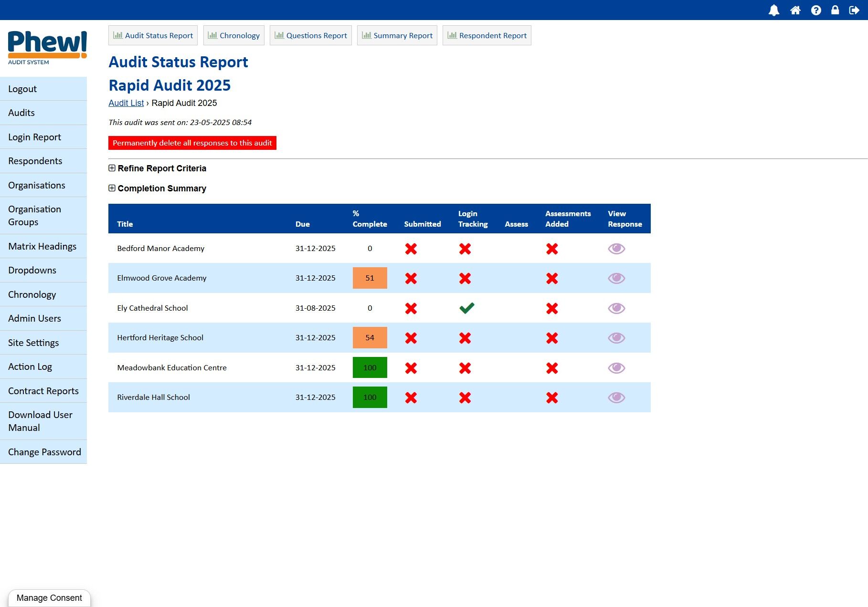The height and width of the screenshot is (607, 868).
Task: Click the 51 percent complete orange cell
Action: point(370,278)
